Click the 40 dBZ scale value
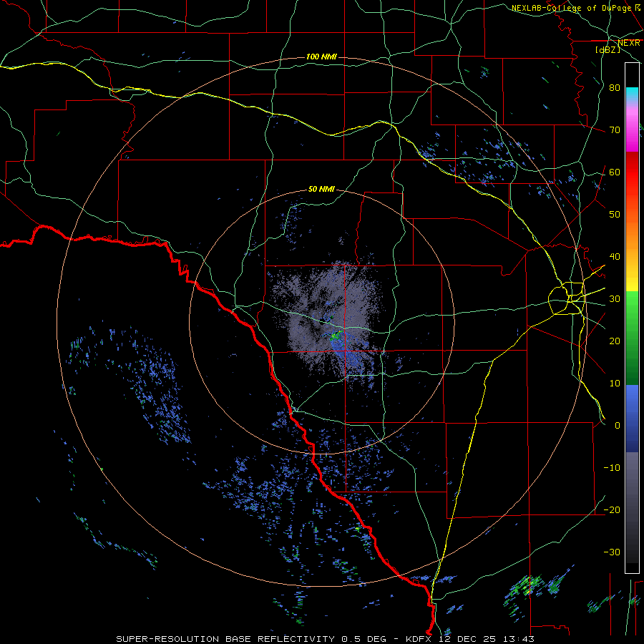Image resolution: width=644 pixels, height=644 pixels. 615,257
